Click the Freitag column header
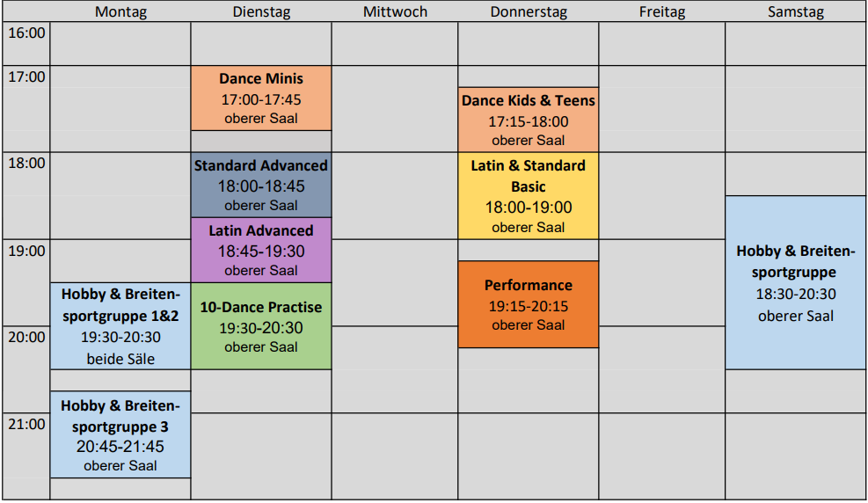868x503 pixels. click(662, 11)
